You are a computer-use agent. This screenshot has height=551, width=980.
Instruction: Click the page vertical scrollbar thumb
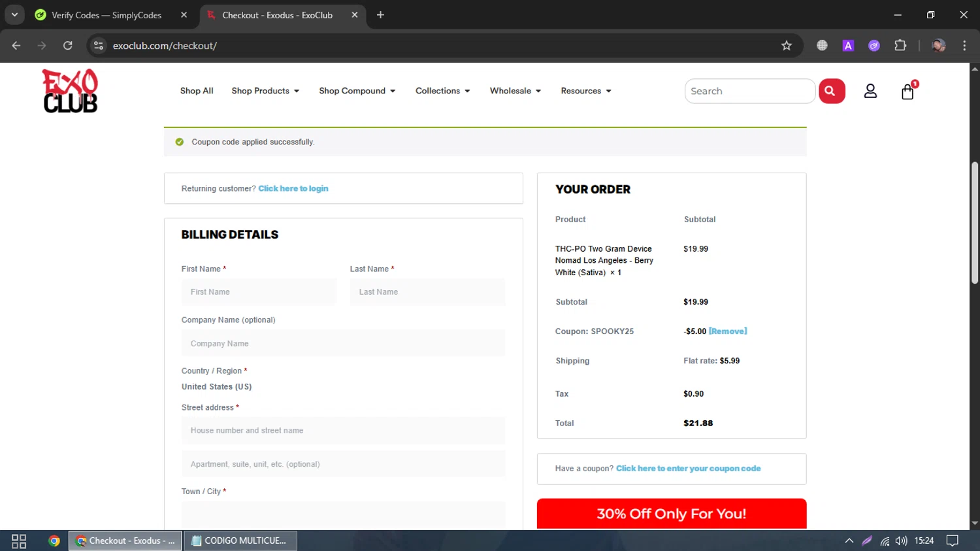click(x=975, y=222)
